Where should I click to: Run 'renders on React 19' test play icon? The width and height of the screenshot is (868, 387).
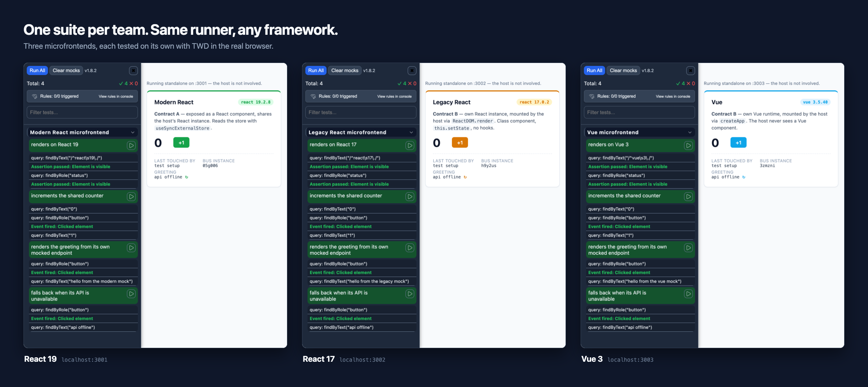pos(131,145)
